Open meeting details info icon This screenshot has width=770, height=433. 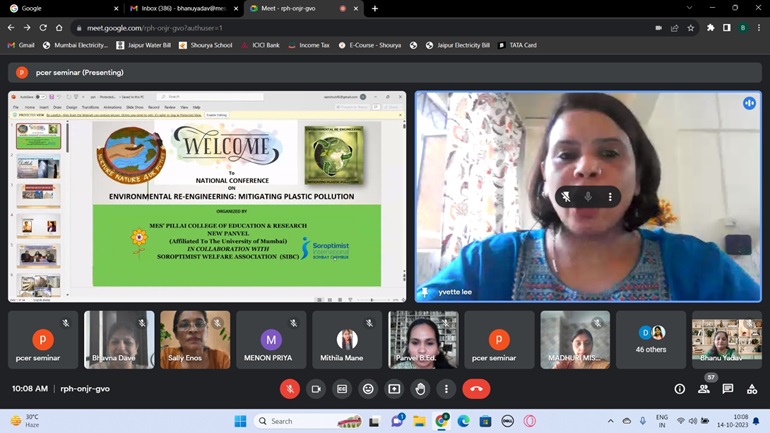click(679, 389)
